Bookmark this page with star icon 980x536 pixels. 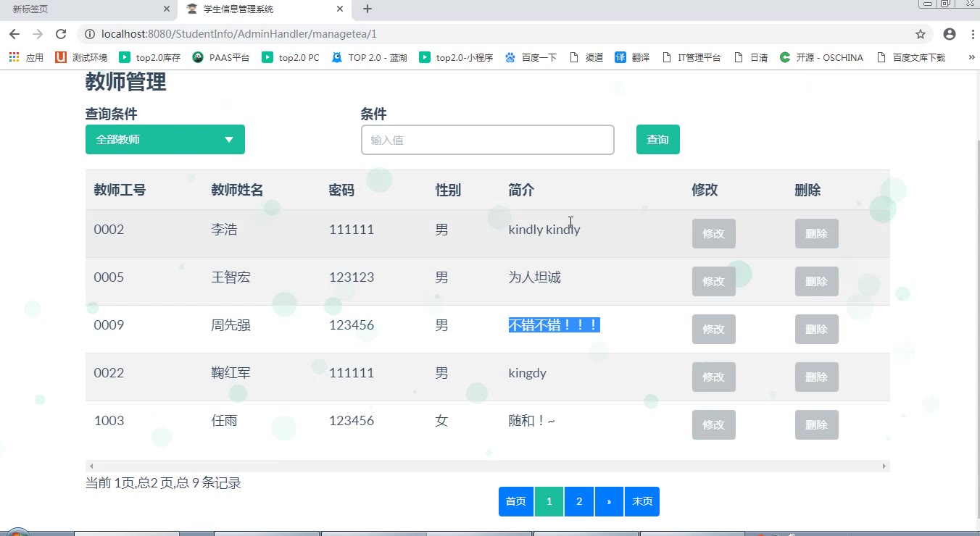pyautogui.click(x=921, y=34)
